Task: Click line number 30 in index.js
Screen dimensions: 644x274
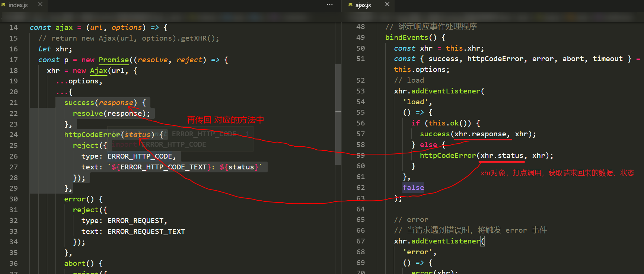Action: coord(13,199)
